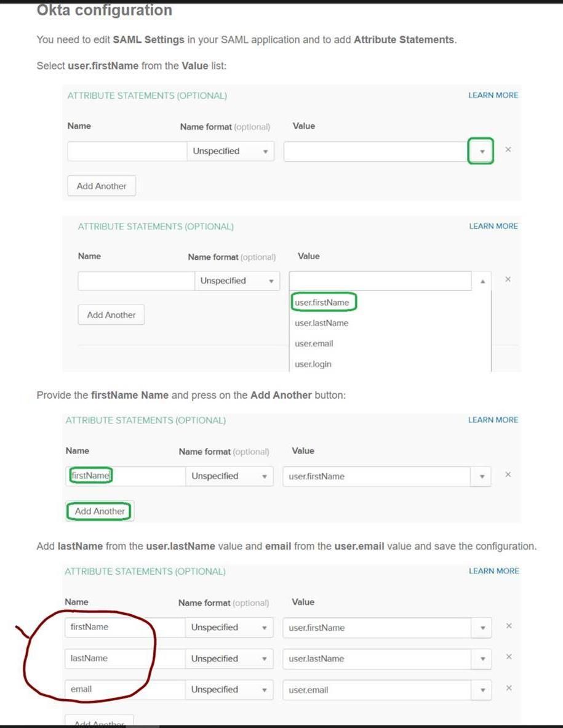Delete the email attribute row
563x728 pixels.
tap(509, 688)
